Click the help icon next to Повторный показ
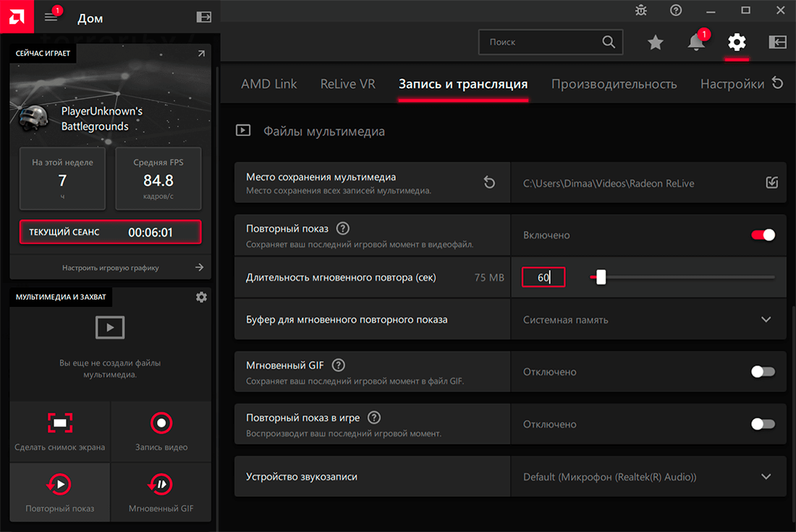The image size is (796, 532). (343, 229)
